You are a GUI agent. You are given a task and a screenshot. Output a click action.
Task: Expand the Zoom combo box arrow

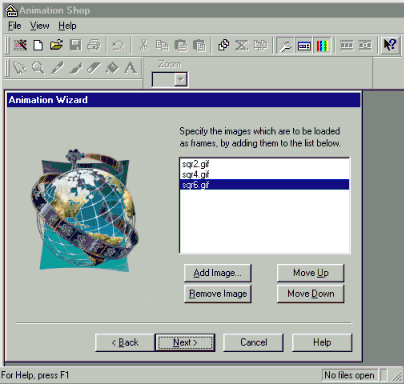point(181,80)
